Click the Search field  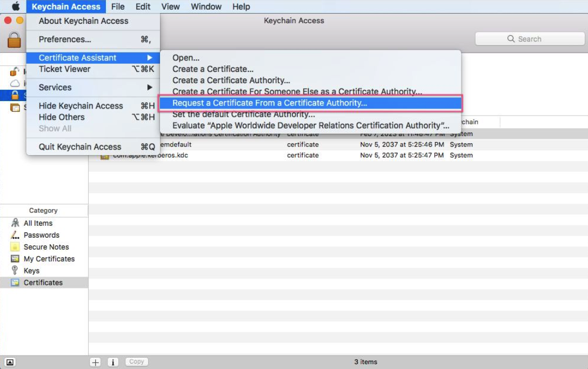530,39
